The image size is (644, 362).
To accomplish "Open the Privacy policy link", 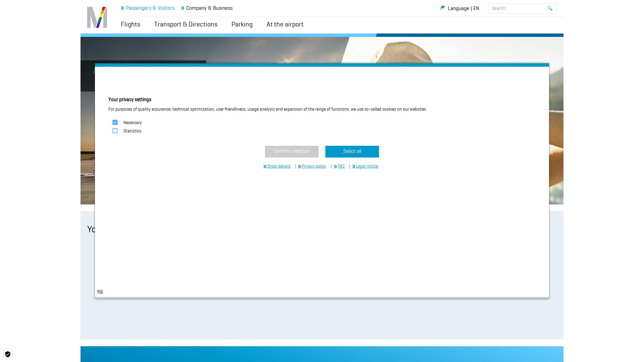I will (x=312, y=166).
